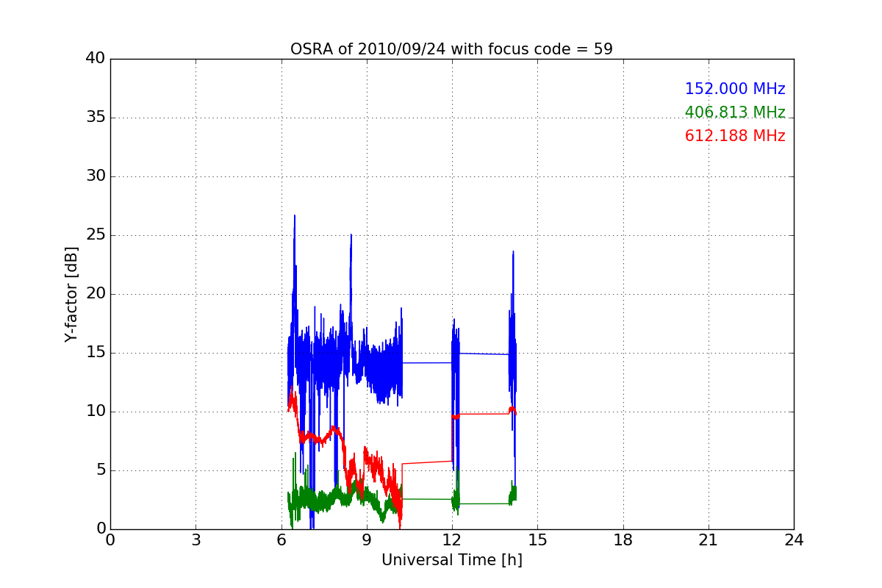
Task: Click the x-axis tick label '18'
Action: coord(623,540)
